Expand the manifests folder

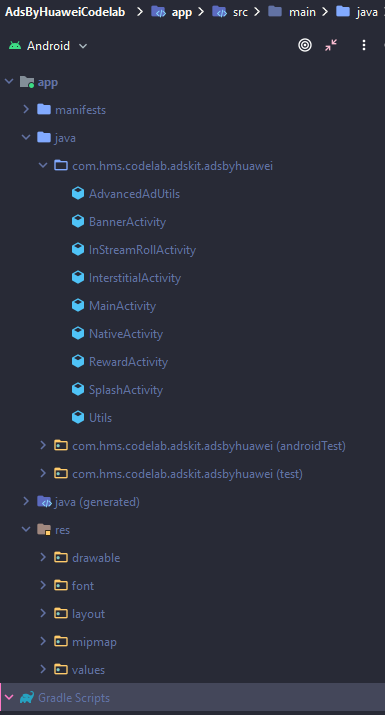[x=26, y=109]
